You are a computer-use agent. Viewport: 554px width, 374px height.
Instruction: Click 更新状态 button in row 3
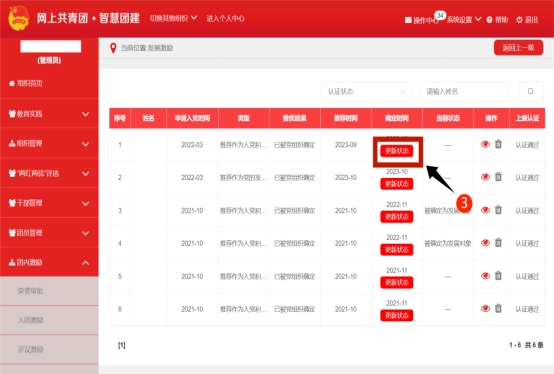[x=397, y=217]
